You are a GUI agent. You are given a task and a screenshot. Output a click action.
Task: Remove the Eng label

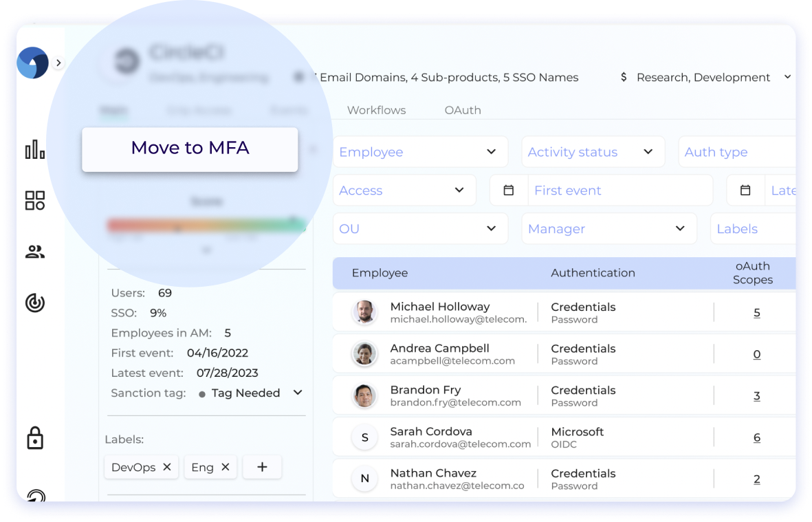pos(225,467)
